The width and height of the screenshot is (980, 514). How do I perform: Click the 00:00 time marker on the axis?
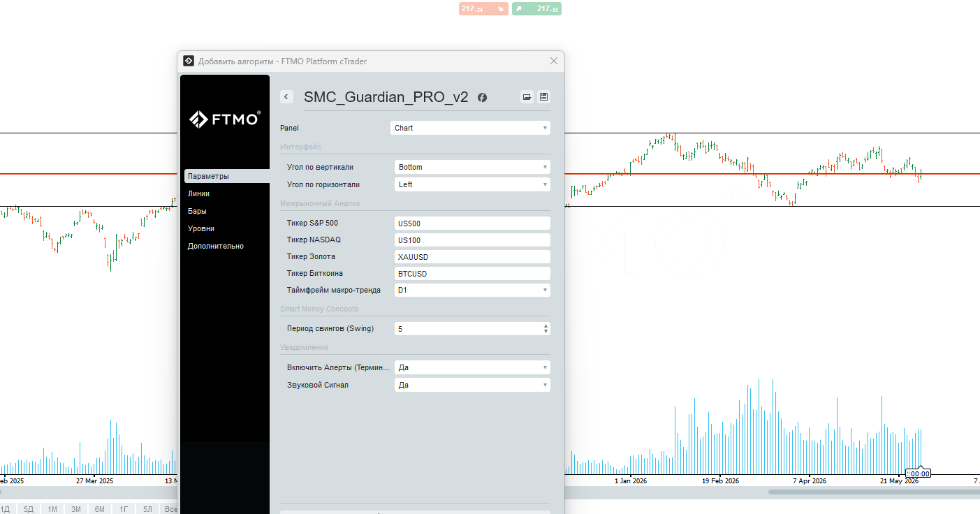[x=918, y=473]
